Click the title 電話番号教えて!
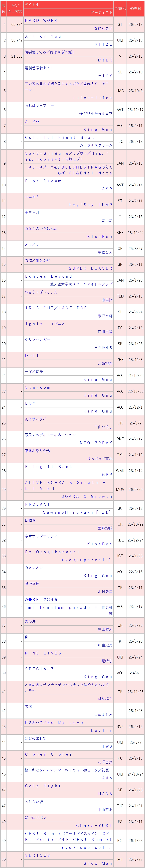Viewport: 145px width, 868px height. pos(39,68)
